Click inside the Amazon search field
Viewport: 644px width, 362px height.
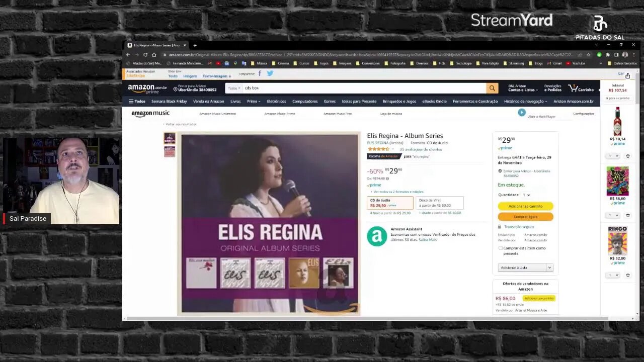click(364, 88)
